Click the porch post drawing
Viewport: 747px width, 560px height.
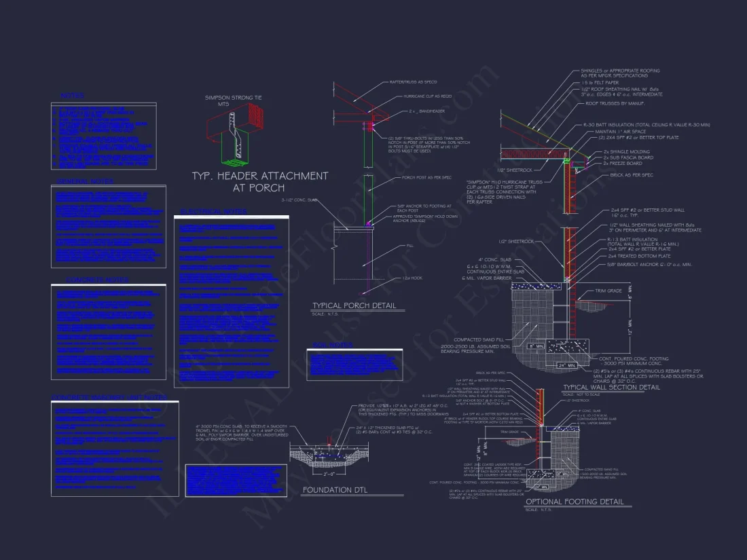367,193
